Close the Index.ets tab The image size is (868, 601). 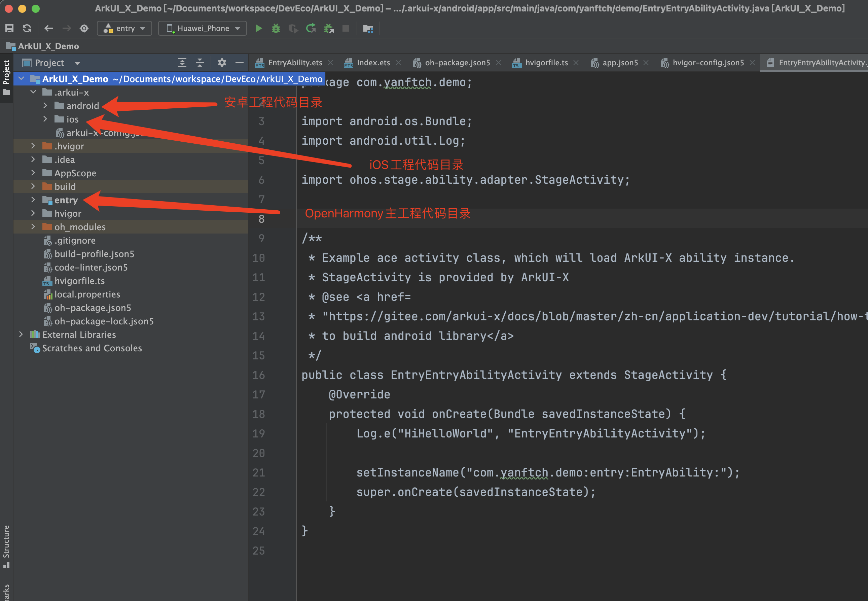tap(398, 63)
